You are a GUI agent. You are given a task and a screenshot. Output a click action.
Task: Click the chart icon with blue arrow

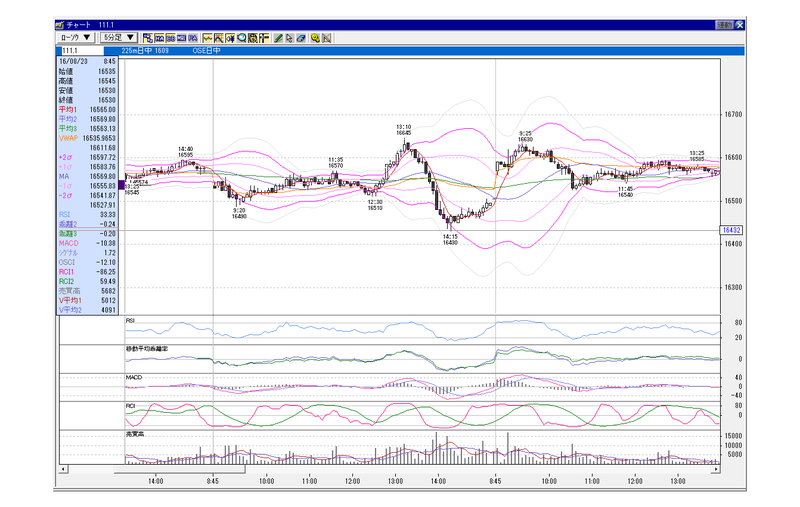(230, 38)
